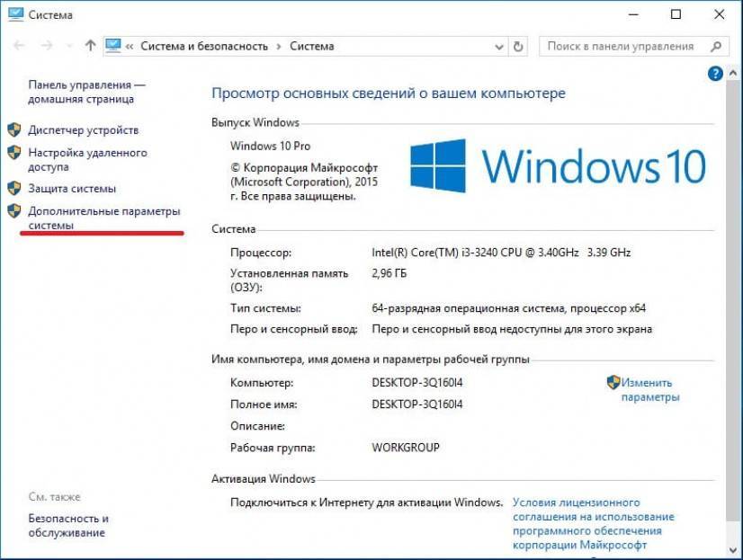The image size is (743, 560).
Task: Maximize the Система window
Action: tap(676, 14)
